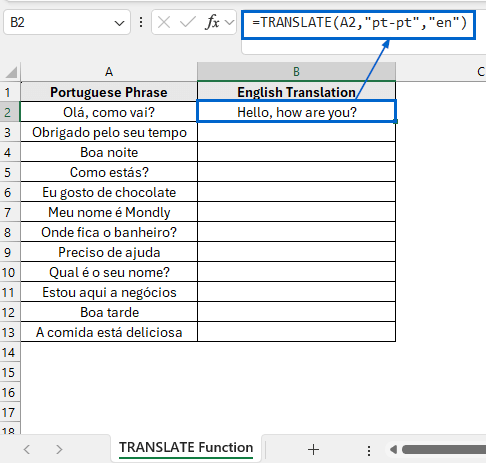Select cell 'Hello, how are you?'
This screenshot has width=486, height=463.
pos(296,112)
